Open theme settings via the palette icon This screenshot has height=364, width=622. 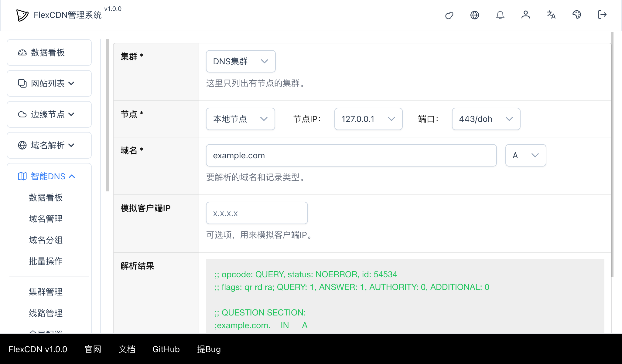click(577, 15)
